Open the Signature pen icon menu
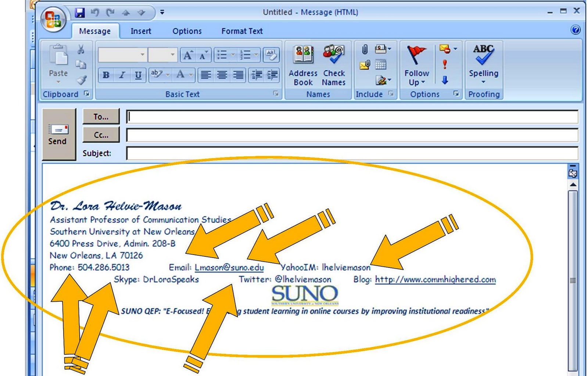 pos(383,80)
